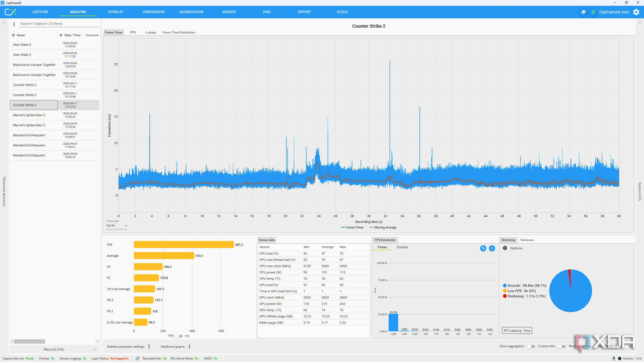Expand the Record Info panel
The height and width of the screenshot is (362, 644).
click(x=54, y=349)
